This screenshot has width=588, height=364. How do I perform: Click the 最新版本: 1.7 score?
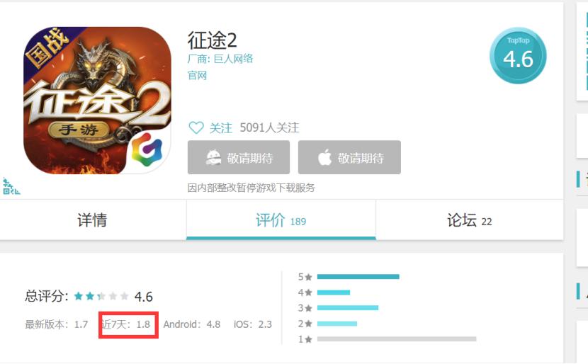point(56,324)
